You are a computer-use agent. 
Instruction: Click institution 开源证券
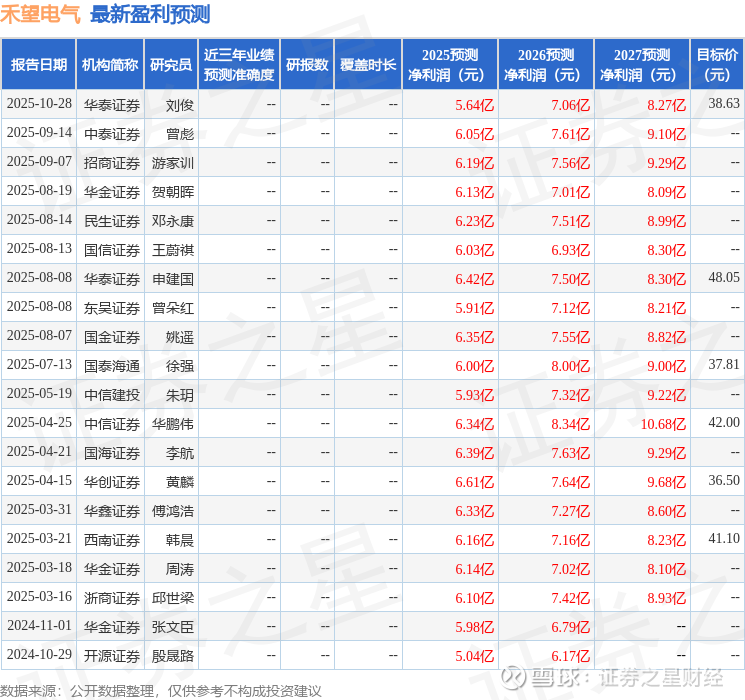click(x=112, y=656)
